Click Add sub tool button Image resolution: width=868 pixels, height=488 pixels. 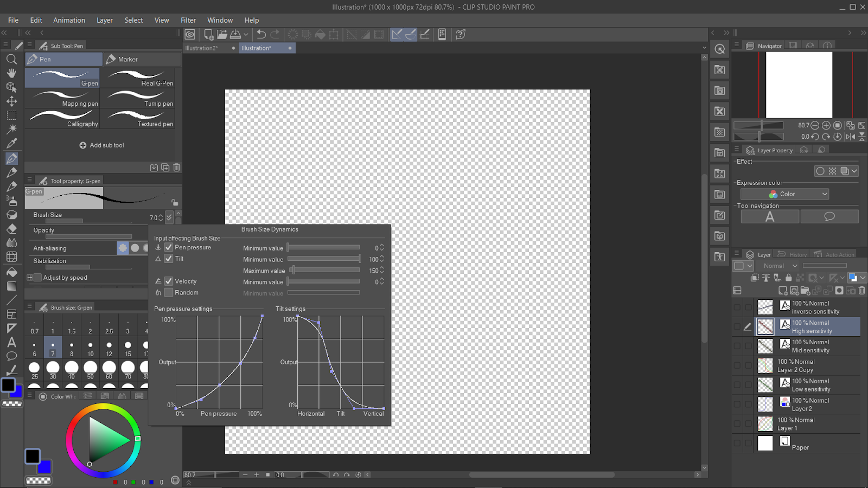102,145
